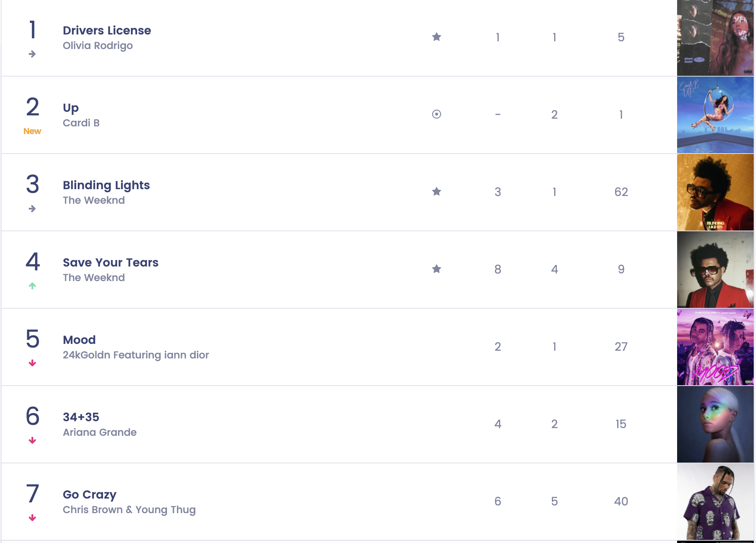The image size is (756, 543).
Task: Click the weeks-on-chart value 62 for Blinding Lights
Action: click(x=621, y=192)
